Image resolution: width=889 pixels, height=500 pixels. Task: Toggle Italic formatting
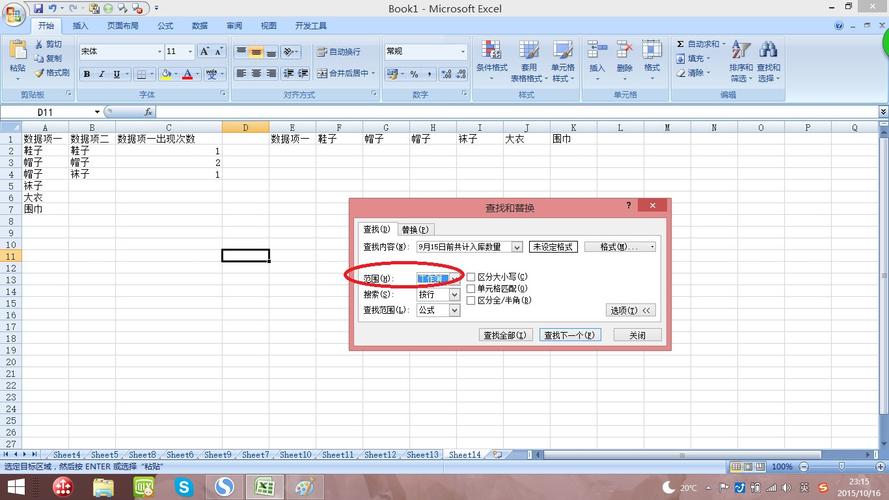[101, 74]
